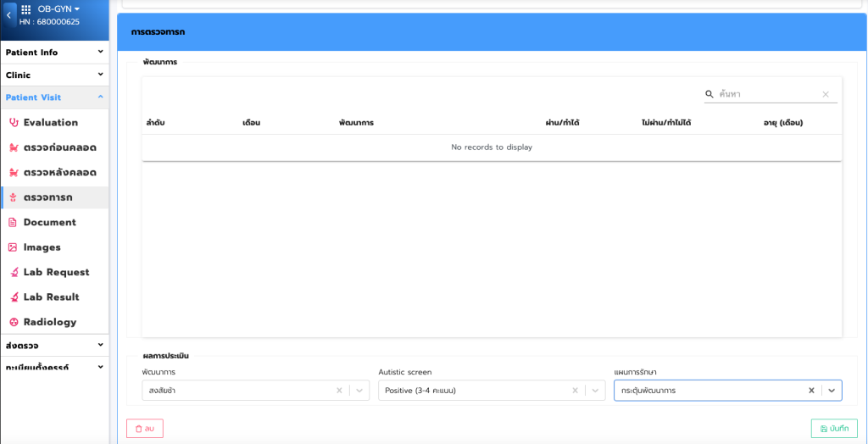The height and width of the screenshot is (444, 868).
Task: Click the back arrow in the header
Action: point(8,15)
